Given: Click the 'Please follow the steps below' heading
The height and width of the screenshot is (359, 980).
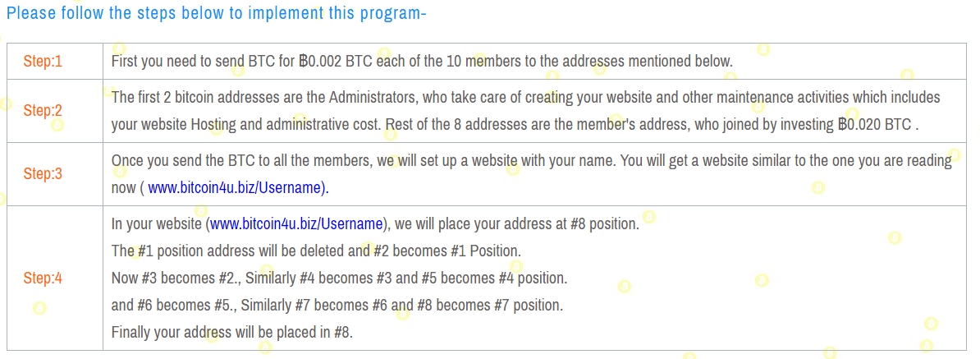Looking at the screenshot, I should (x=216, y=13).
